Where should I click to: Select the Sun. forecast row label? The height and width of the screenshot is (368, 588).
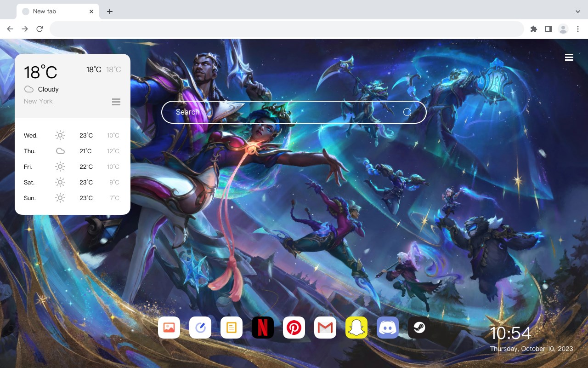point(30,198)
